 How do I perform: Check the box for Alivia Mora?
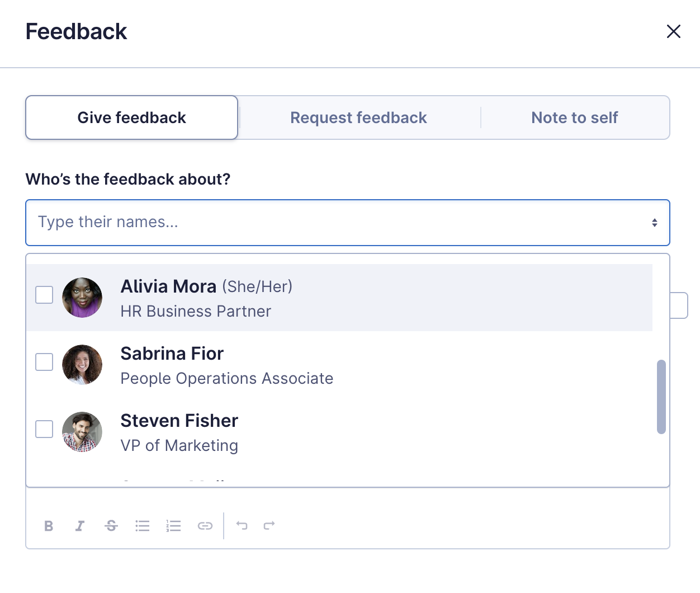click(x=44, y=295)
